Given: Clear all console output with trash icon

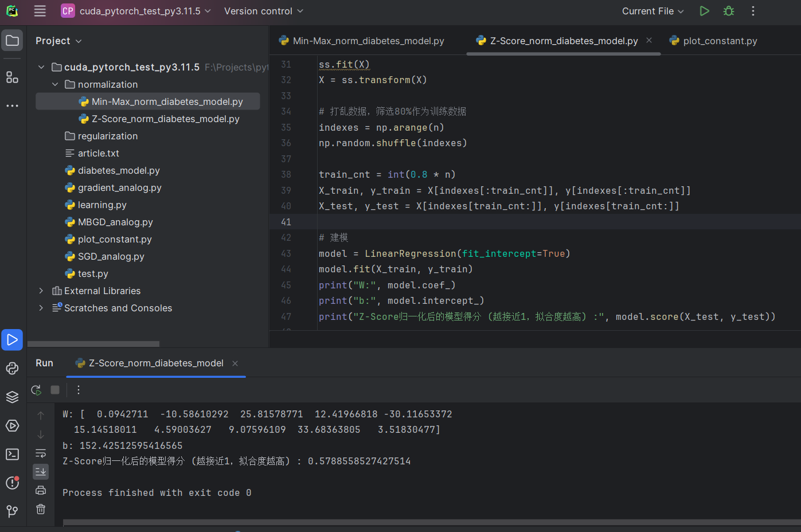Looking at the screenshot, I should (41, 509).
